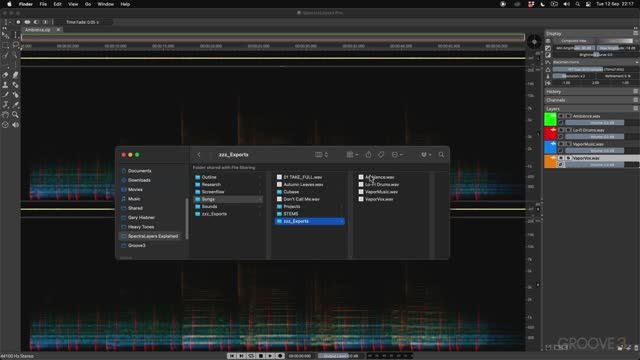Open the Finder view switcher dropdown

[322, 155]
